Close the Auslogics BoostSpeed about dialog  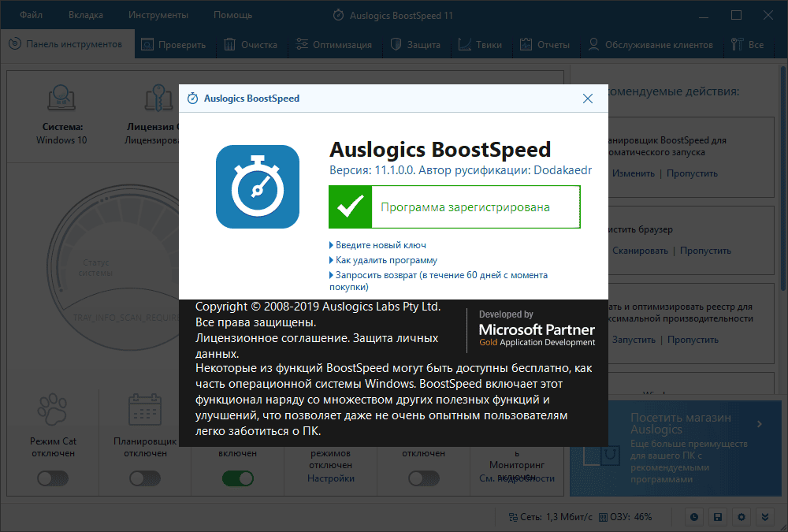588,99
